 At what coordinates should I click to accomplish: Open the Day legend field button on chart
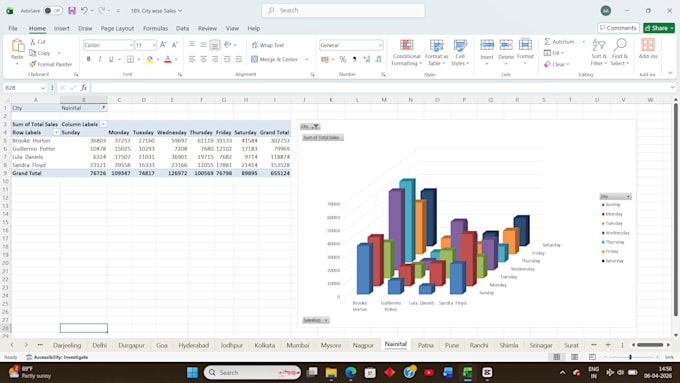pyautogui.click(x=615, y=196)
